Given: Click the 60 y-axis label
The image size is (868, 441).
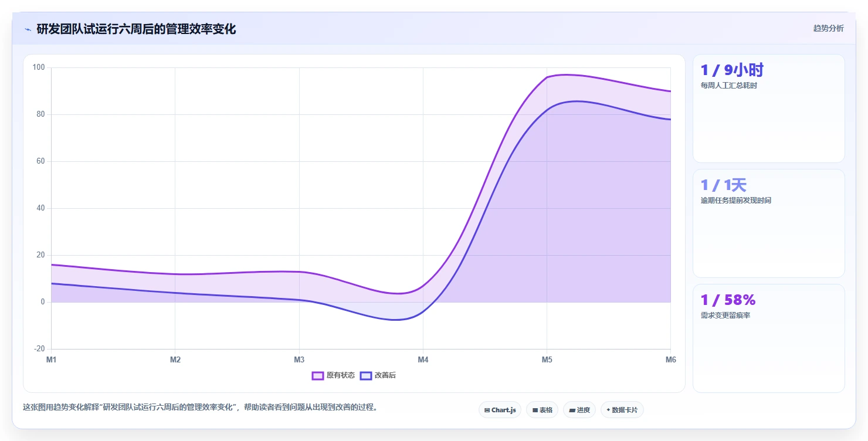Looking at the screenshot, I should 40,161.
